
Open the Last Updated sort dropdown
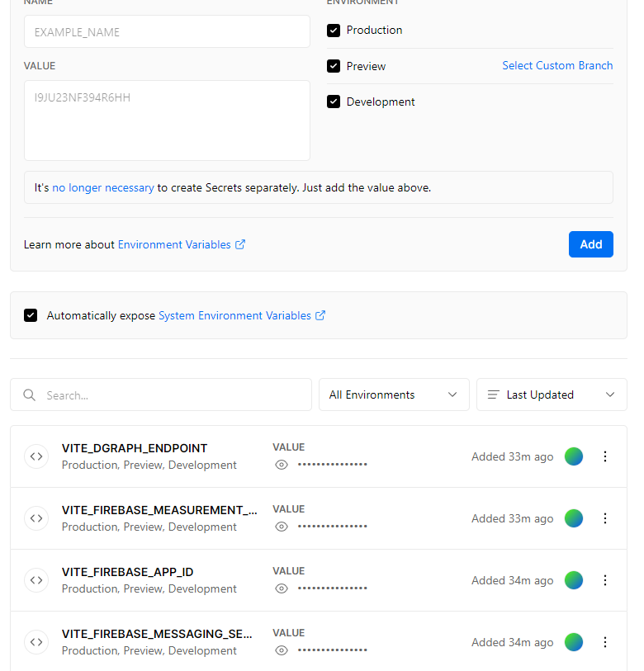(x=552, y=395)
